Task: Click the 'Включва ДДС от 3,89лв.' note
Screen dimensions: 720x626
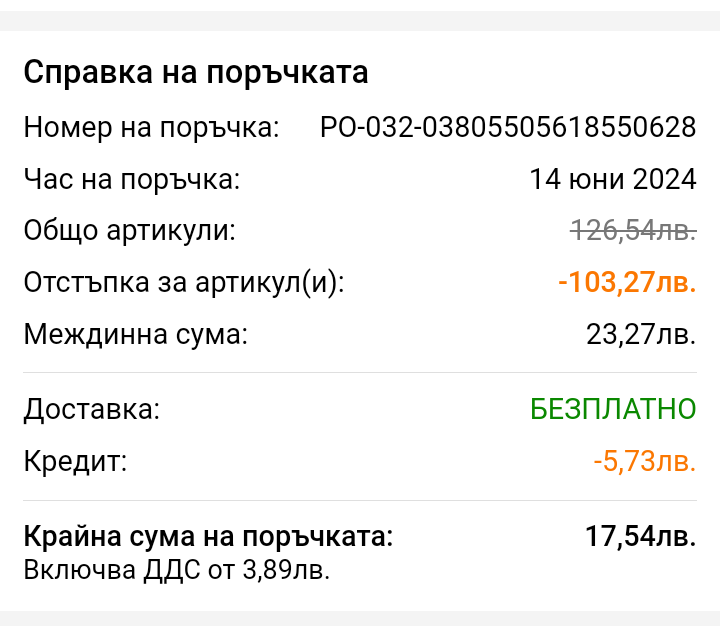Action: pos(177,570)
